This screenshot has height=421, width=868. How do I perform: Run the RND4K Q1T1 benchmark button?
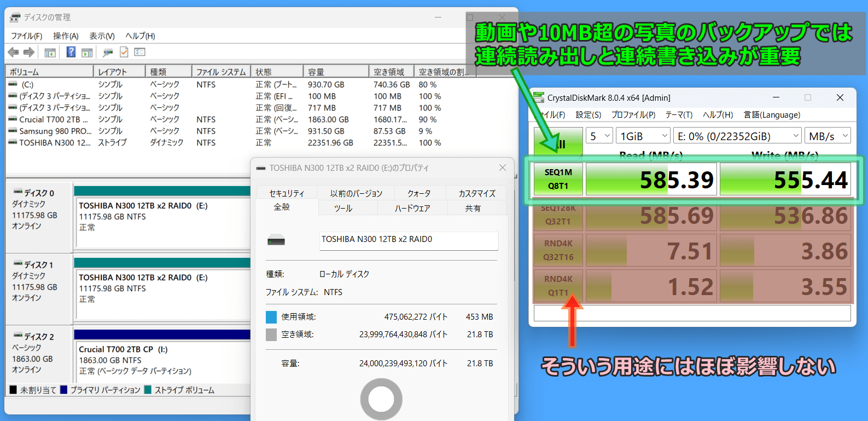pyautogui.click(x=558, y=286)
